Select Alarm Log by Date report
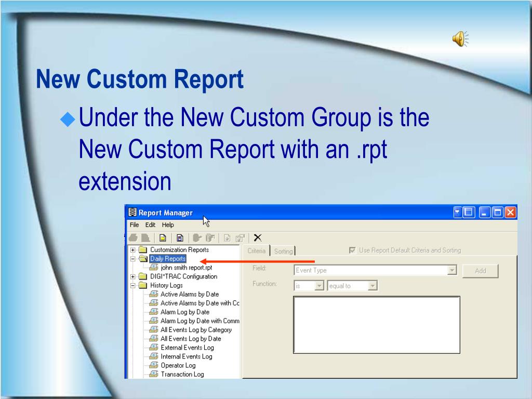 point(185,312)
